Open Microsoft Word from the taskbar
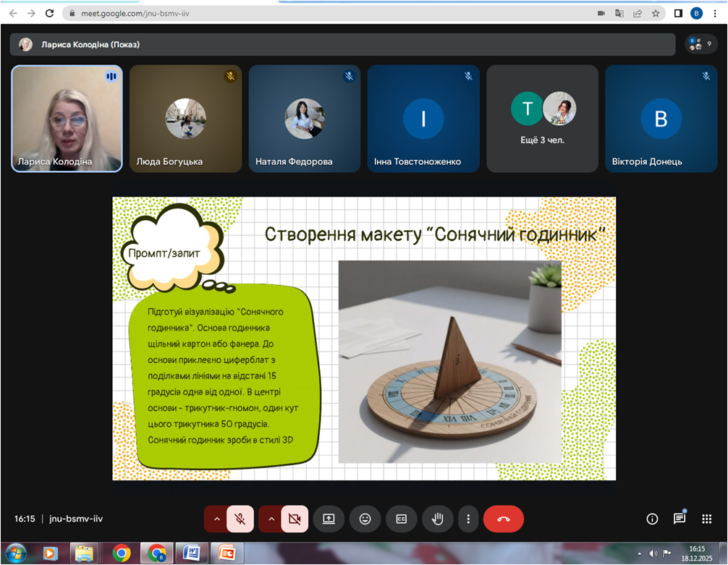The image size is (728, 565). point(192,553)
